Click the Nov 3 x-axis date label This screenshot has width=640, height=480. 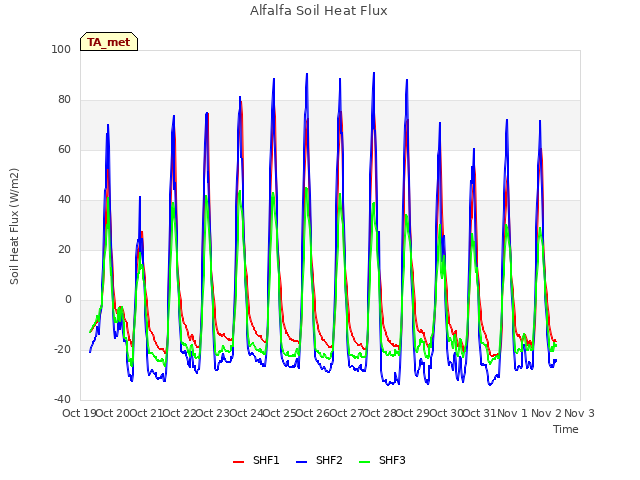coord(579,413)
